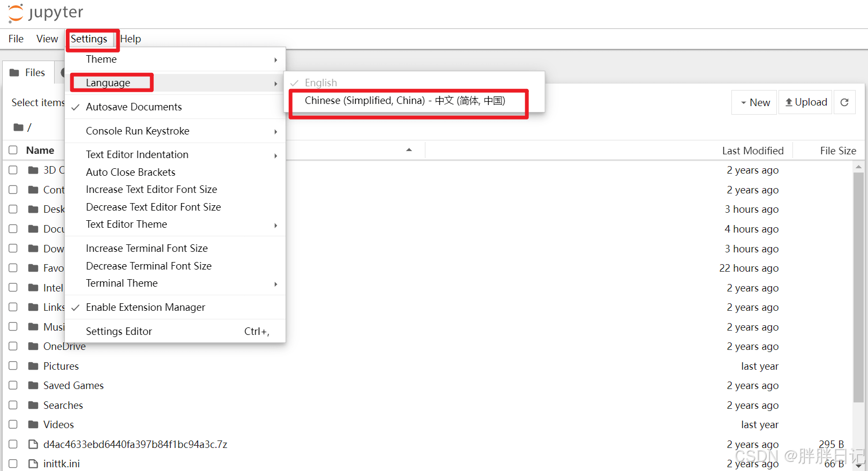Click the Settings menu
Viewport: 868px width, 471px height.
(89, 39)
